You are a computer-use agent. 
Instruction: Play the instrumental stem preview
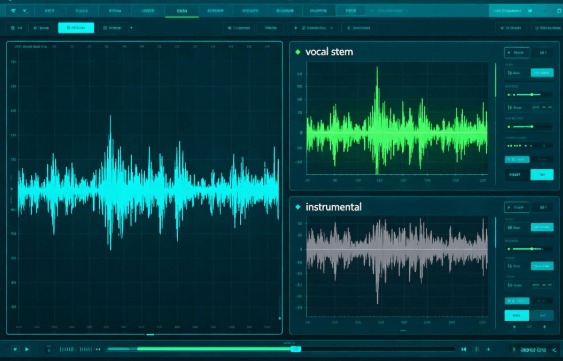(x=517, y=208)
